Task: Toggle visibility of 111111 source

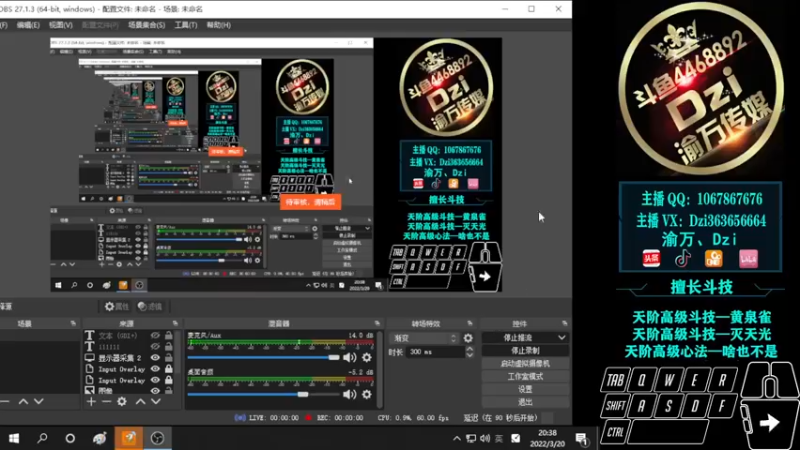Action: click(x=155, y=346)
